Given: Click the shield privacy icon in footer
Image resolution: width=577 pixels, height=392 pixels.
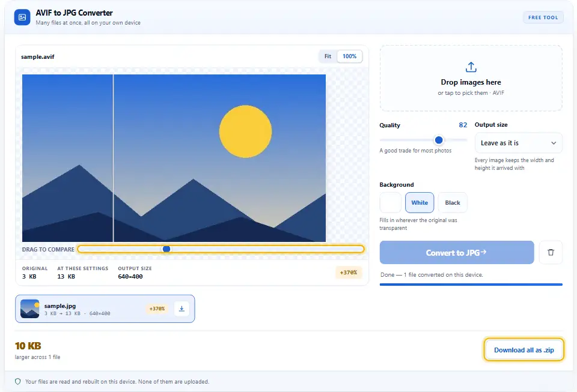Looking at the screenshot, I should (x=17, y=381).
